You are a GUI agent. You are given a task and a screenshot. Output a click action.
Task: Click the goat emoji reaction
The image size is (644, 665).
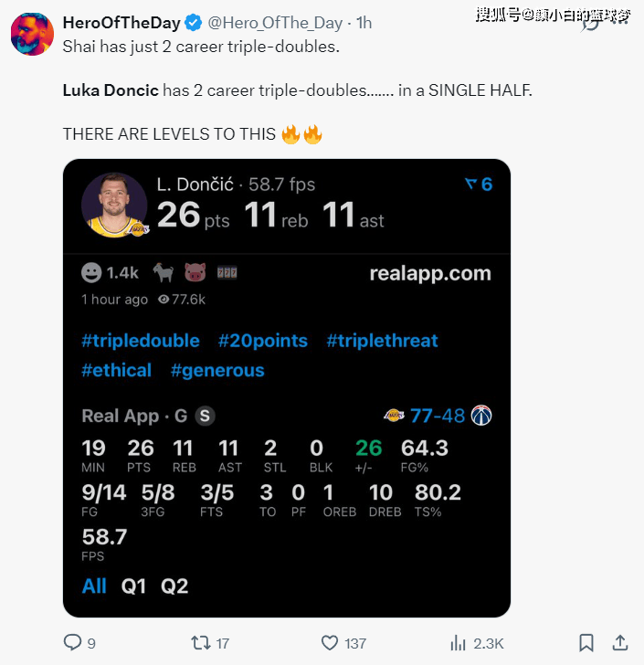click(164, 272)
